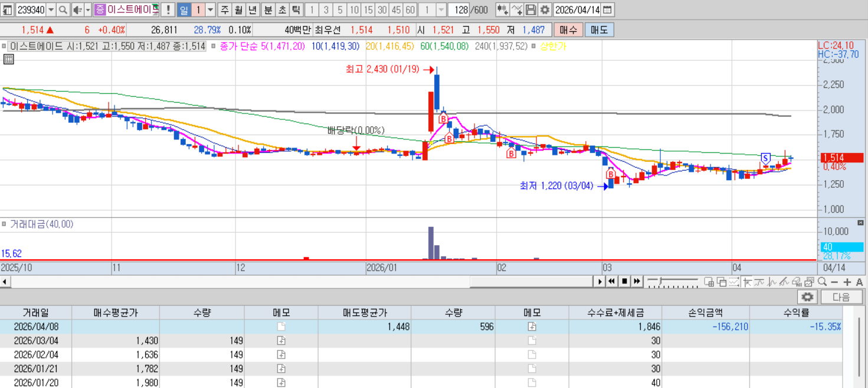Select the 30 interval button

[x=382, y=9]
